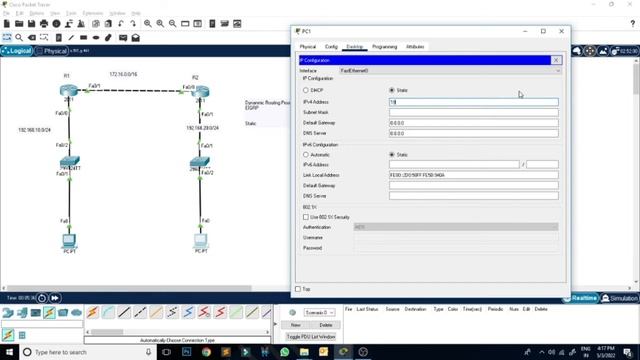Viewport: 640px width, 360px height.
Task: Switch to Simulation mode
Action: tap(619, 298)
